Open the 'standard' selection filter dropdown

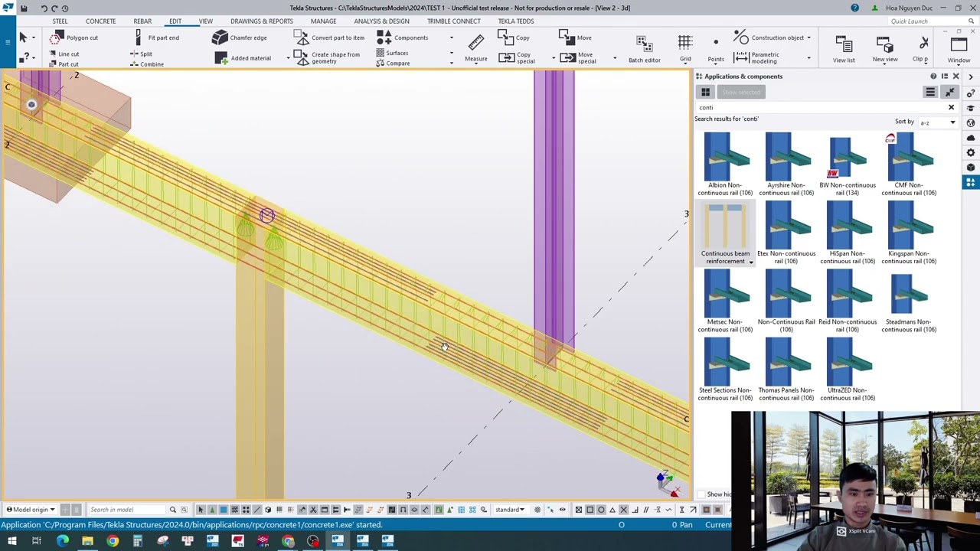click(x=510, y=510)
